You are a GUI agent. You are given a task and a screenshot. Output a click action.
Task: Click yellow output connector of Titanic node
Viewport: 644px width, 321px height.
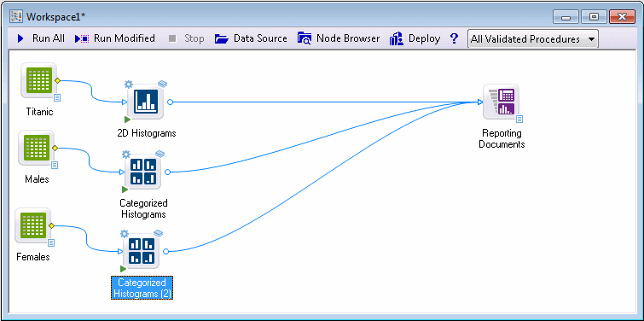[x=57, y=81]
